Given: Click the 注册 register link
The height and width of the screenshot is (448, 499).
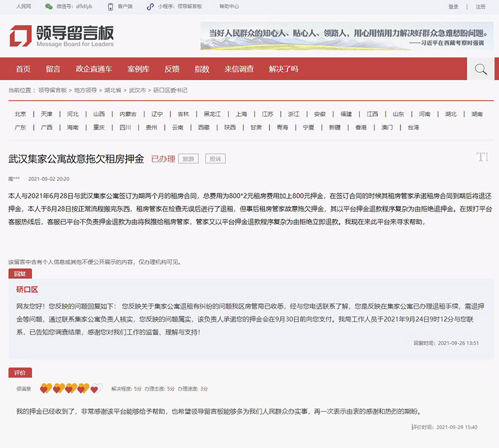Looking at the screenshot, I should [x=480, y=7].
